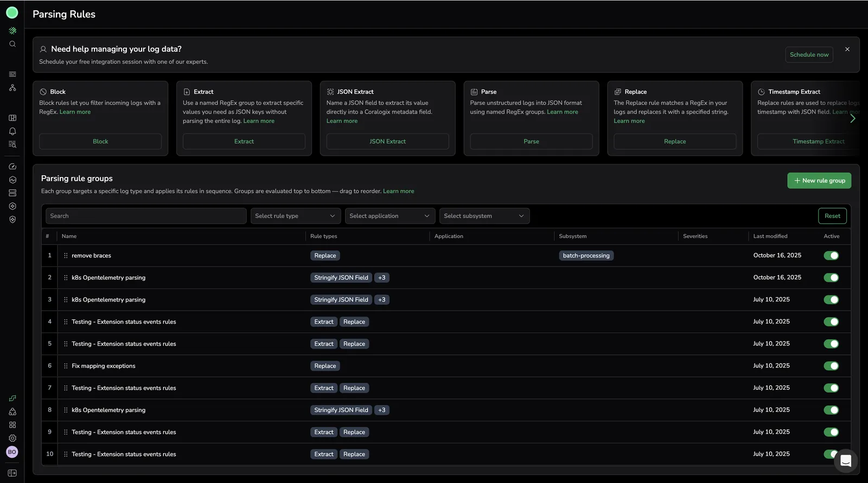Open the alerts bell icon in sidebar
This screenshot has height=483, width=868.
coord(12,131)
